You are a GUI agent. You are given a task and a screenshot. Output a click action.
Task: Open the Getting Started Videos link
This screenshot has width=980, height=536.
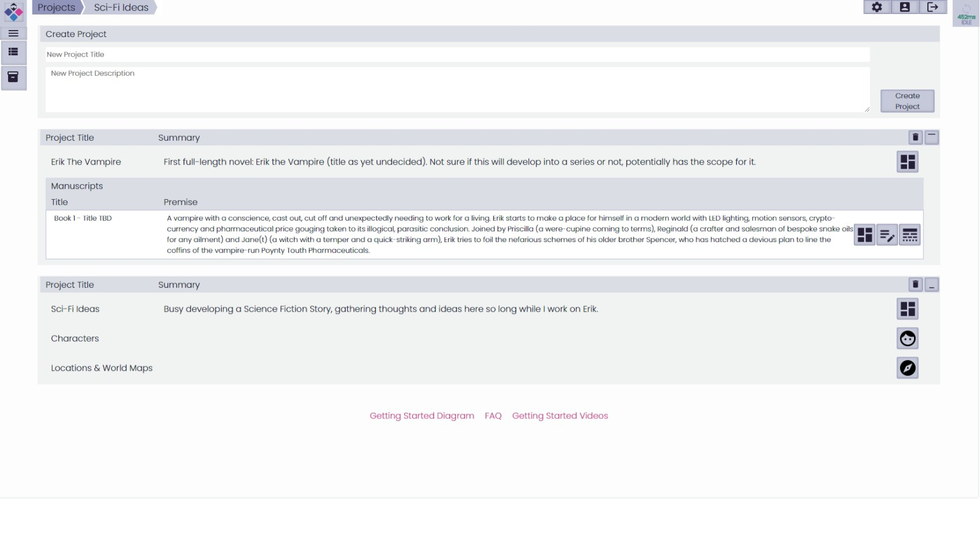click(560, 416)
